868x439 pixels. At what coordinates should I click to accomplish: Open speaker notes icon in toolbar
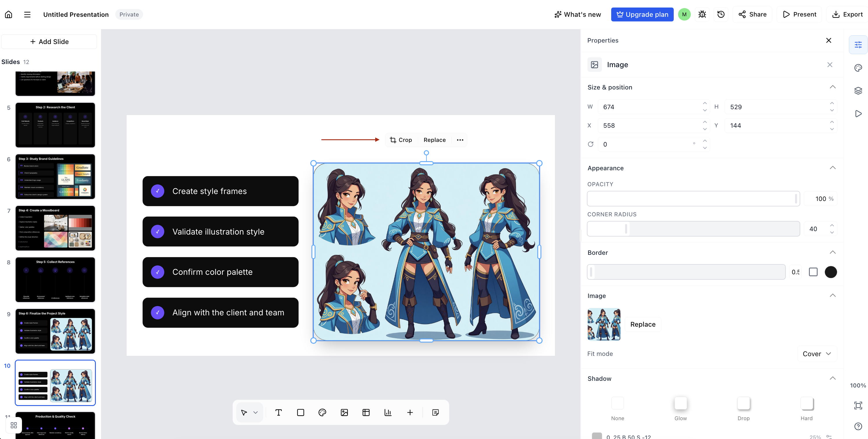point(435,412)
